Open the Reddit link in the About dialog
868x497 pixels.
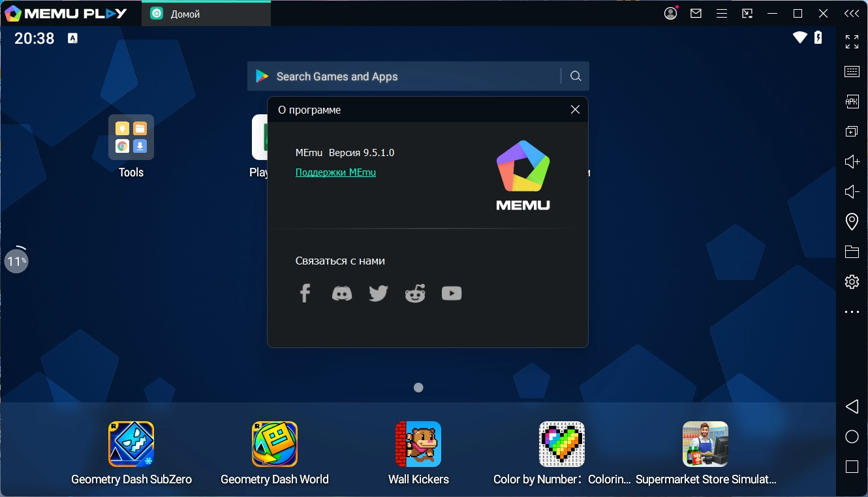coord(415,294)
